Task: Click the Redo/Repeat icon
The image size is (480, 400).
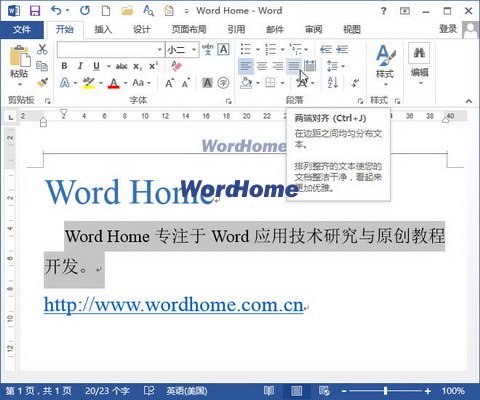Action: coord(85,11)
